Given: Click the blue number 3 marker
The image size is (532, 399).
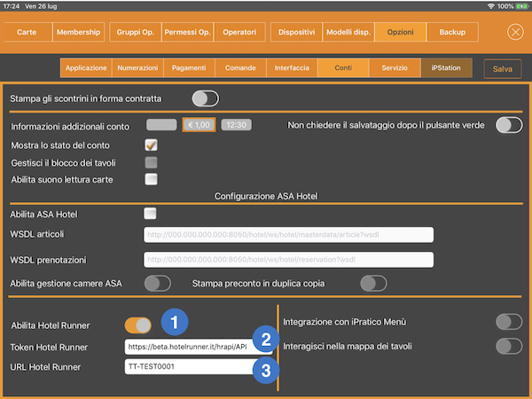Looking at the screenshot, I should pos(266,370).
